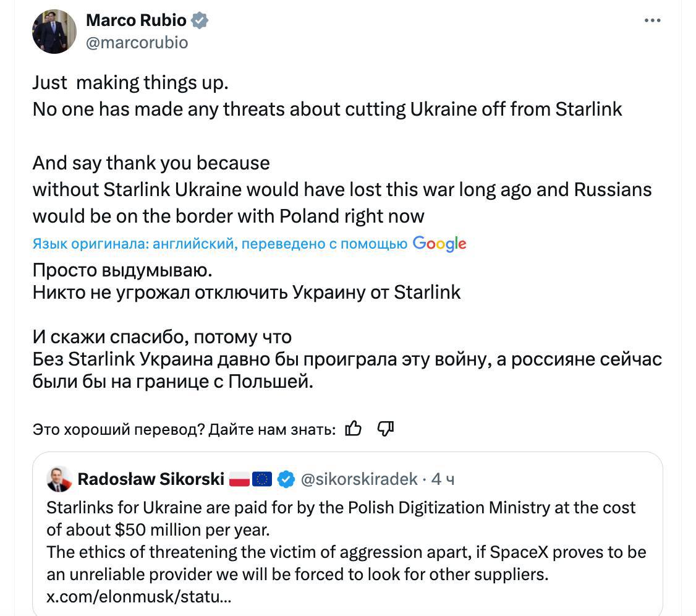The height and width of the screenshot is (616, 696).
Task: Click the translated from English notice text
Action: 219,244
